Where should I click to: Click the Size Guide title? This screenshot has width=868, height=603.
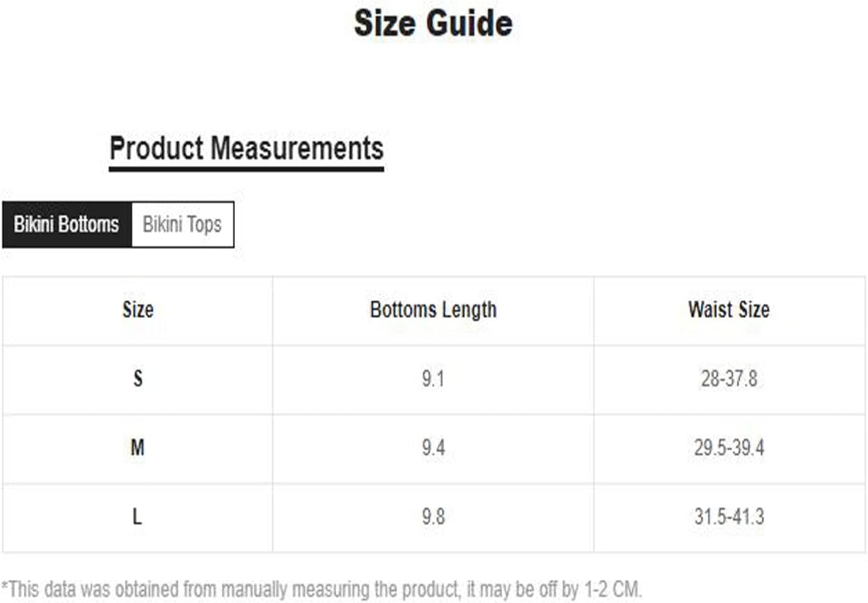click(x=433, y=23)
